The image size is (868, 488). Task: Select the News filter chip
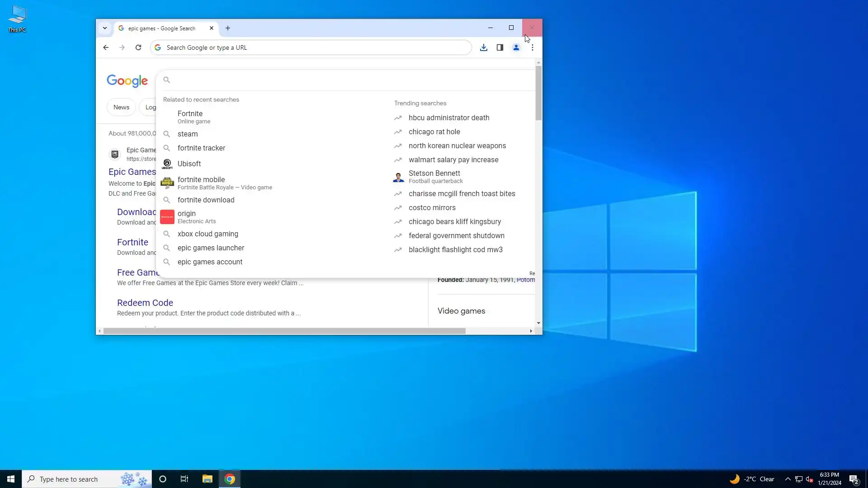tap(121, 107)
